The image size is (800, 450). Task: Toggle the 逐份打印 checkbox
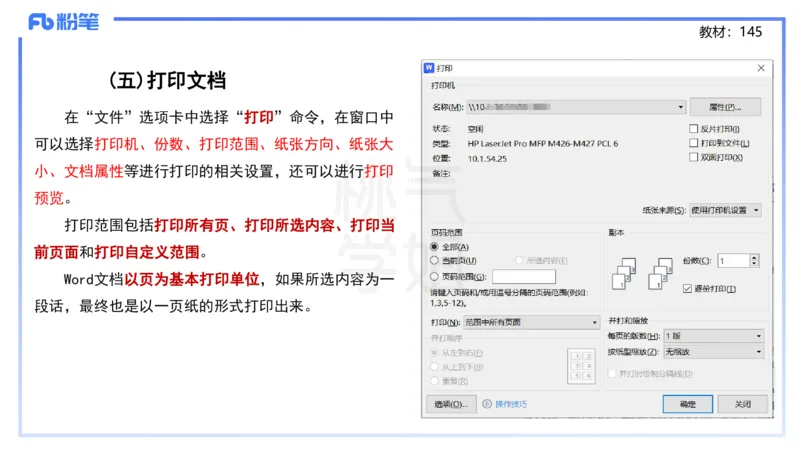pos(687,289)
